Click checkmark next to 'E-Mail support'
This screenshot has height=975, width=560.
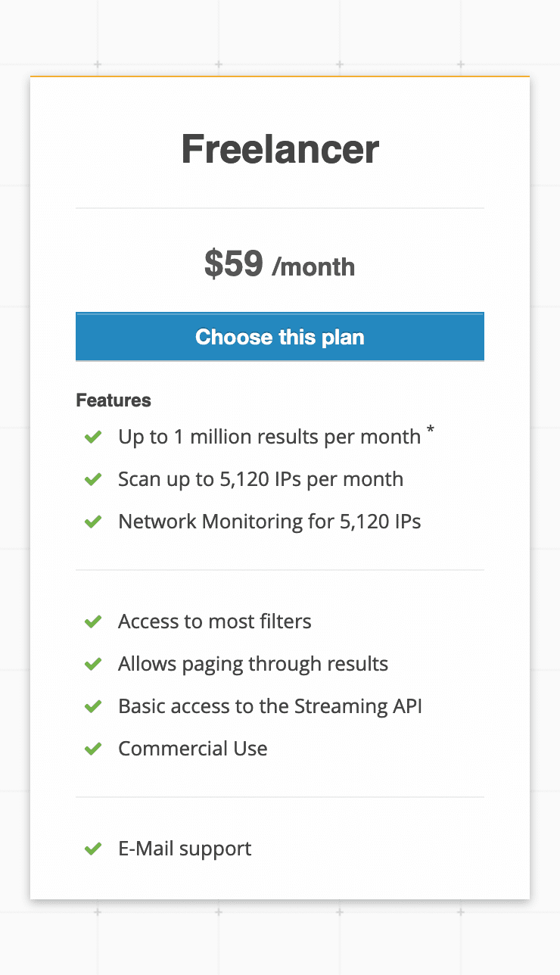click(93, 849)
